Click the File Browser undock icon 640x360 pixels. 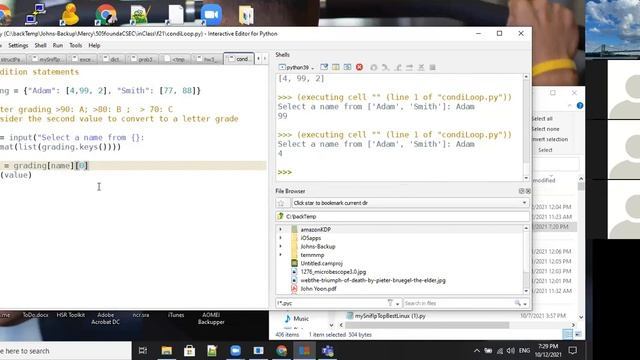coord(521,191)
